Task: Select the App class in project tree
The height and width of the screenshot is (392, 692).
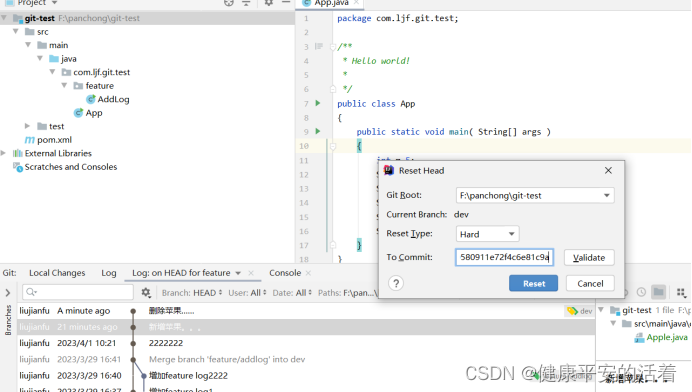Action: click(88, 113)
